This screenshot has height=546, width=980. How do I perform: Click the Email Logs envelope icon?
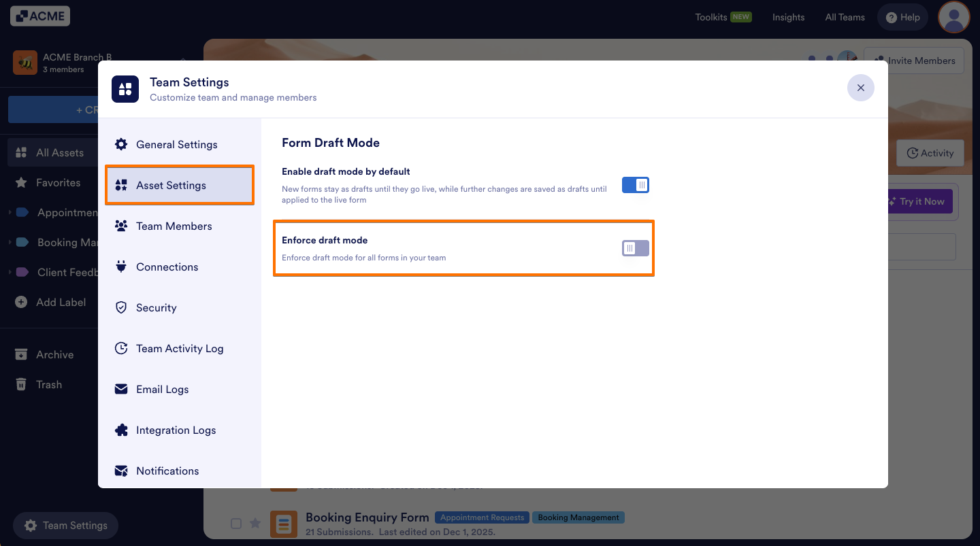click(121, 389)
